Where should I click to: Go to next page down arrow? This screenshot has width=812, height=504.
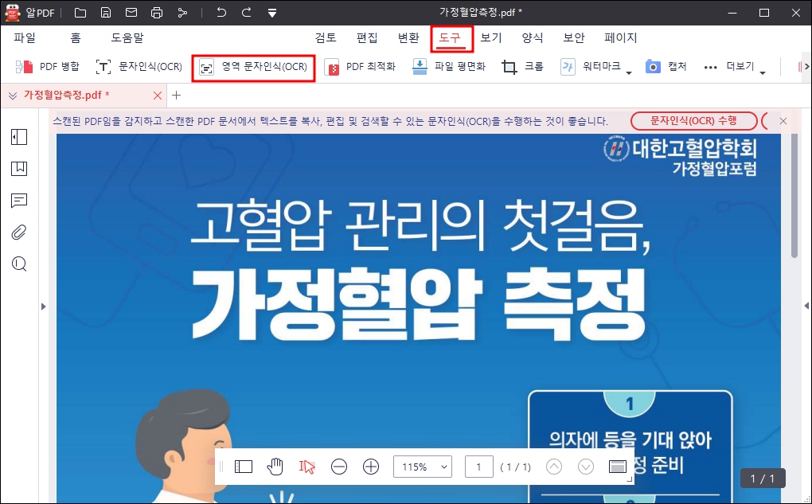(x=586, y=467)
